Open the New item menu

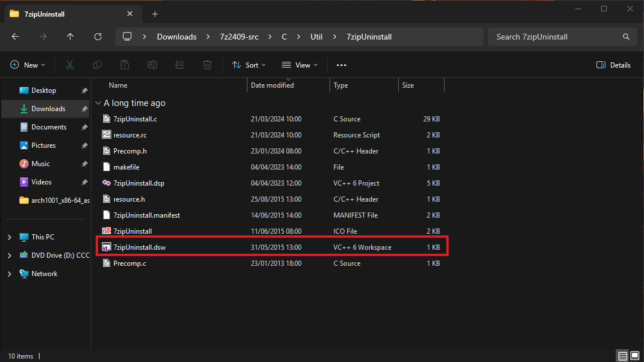point(28,65)
